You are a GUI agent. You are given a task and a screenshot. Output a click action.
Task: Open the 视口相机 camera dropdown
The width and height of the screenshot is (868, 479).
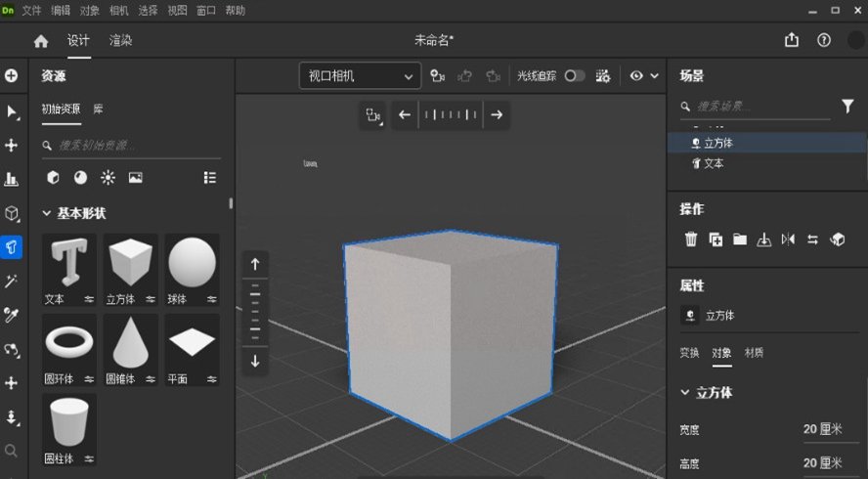point(361,76)
